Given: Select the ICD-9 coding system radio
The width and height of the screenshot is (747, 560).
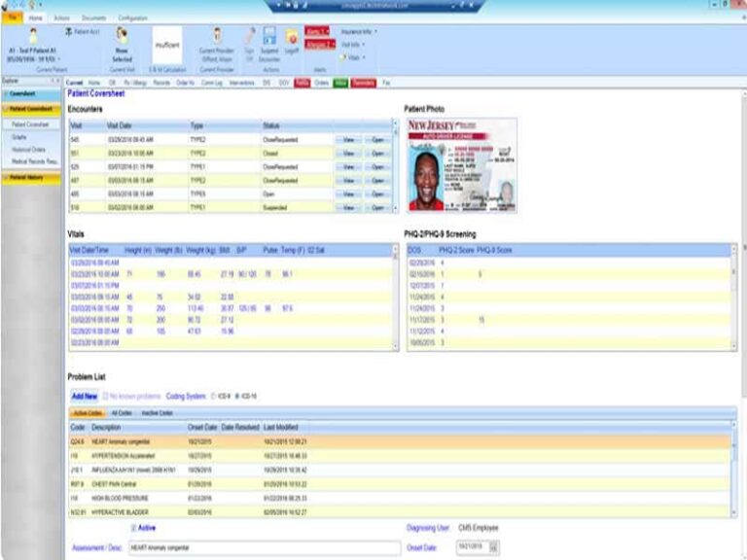Looking at the screenshot, I should 213,397.
